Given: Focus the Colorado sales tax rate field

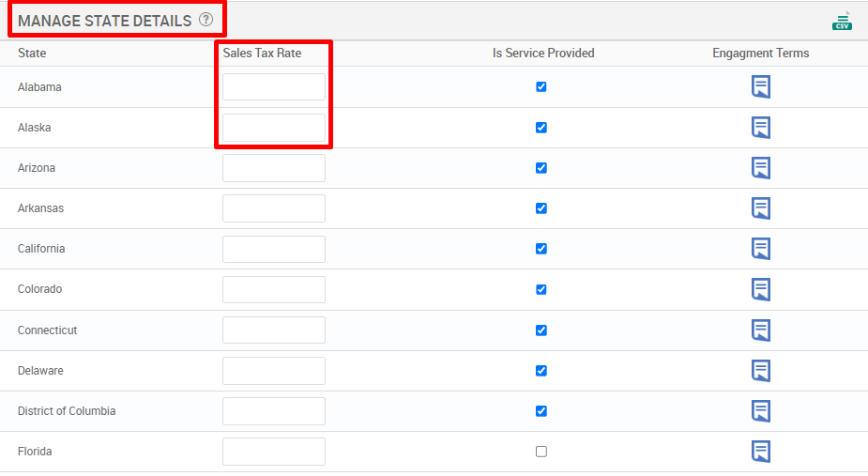Looking at the screenshot, I should point(274,289).
